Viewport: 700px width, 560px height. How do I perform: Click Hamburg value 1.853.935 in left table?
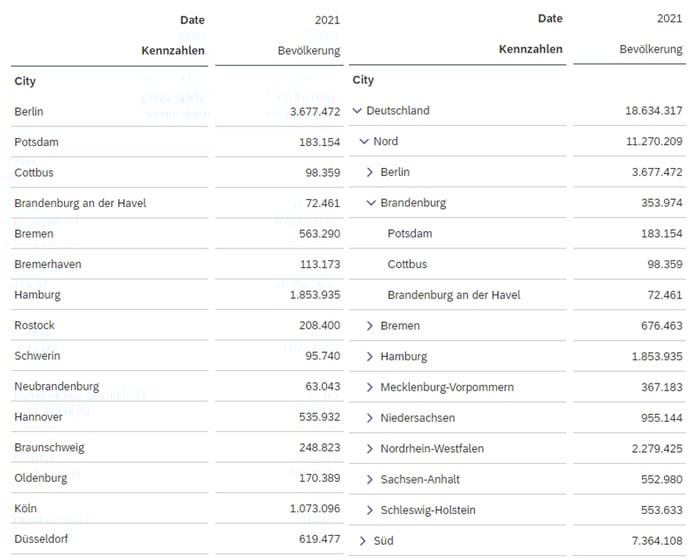pos(315,295)
